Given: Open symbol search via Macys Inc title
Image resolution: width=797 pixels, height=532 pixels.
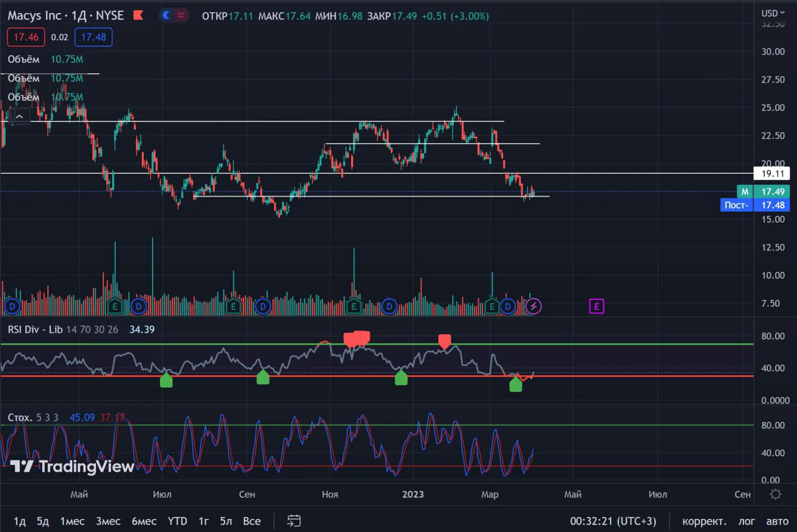Looking at the screenshot, I should click(34, 16).
